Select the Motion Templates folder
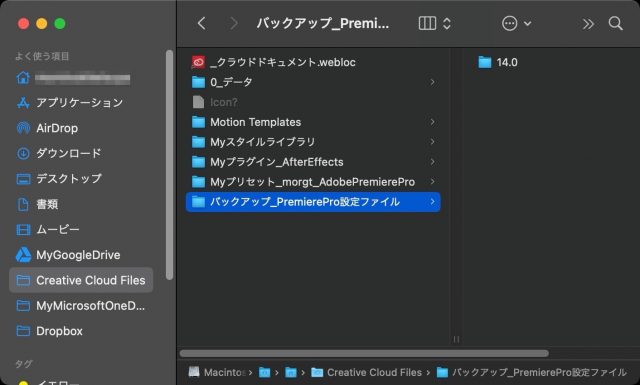Viewport: 640px width, 385px height. point(313,122)
